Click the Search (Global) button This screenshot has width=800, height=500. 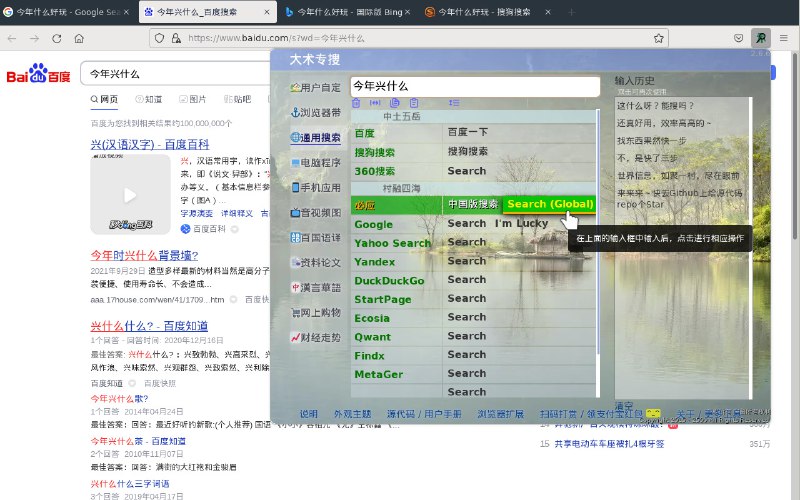coord(550,205)
